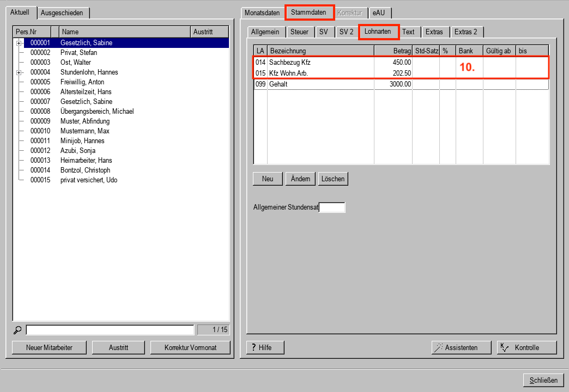Click the Ändern button
The width and height of the screenshot is (569, 392).
point(300,179)
